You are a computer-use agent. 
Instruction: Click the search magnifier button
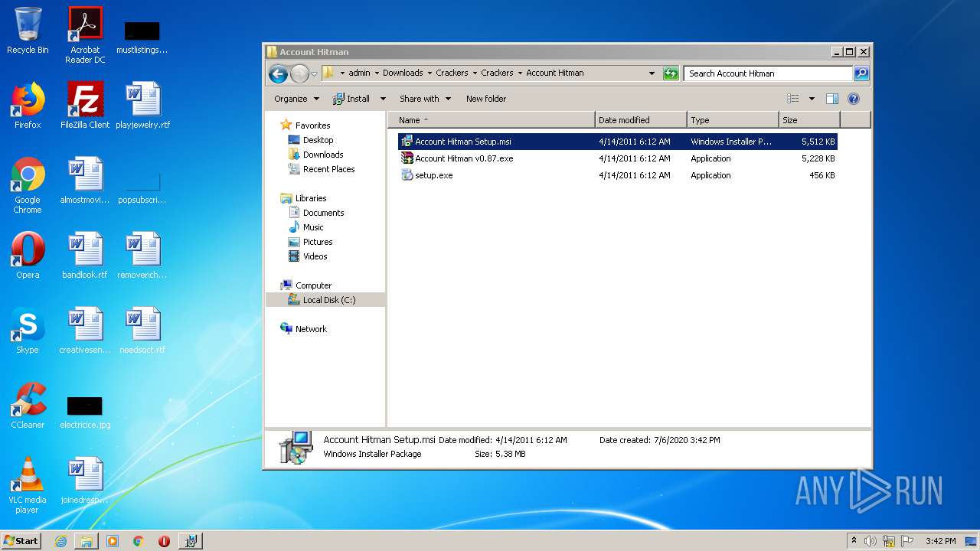click(x=861, y=73)
